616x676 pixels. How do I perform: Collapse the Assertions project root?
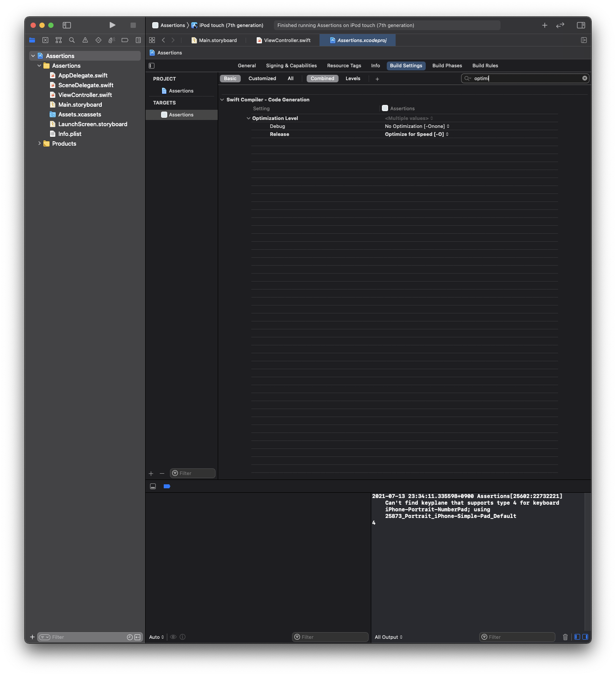tap(33, 56)
